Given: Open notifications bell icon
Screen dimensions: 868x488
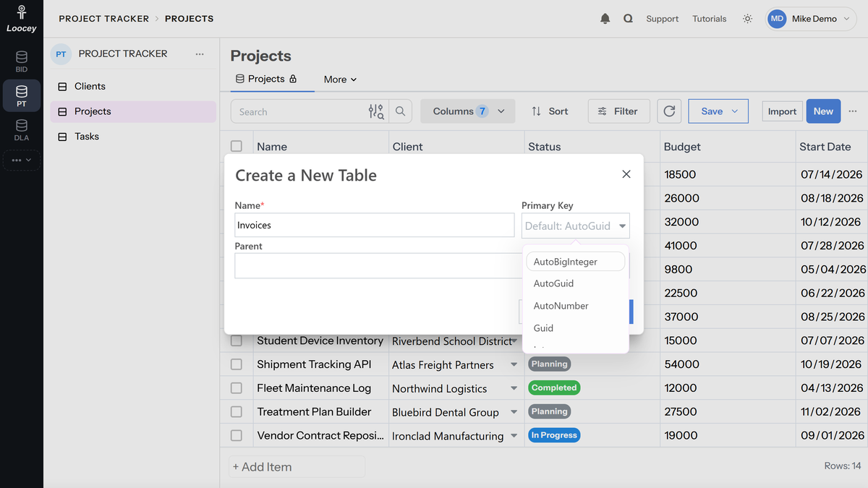Looking at the screenshot, I should 605,19.
